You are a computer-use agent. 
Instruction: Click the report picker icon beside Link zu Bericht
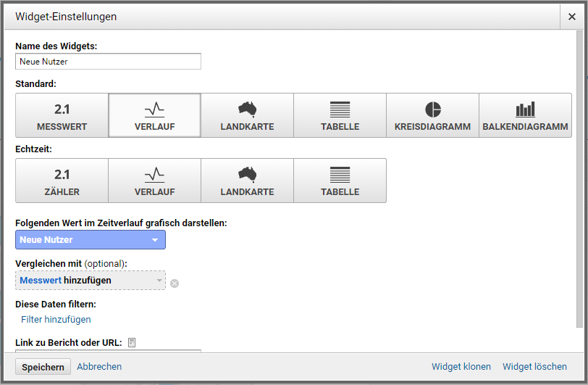pos(132,342)
